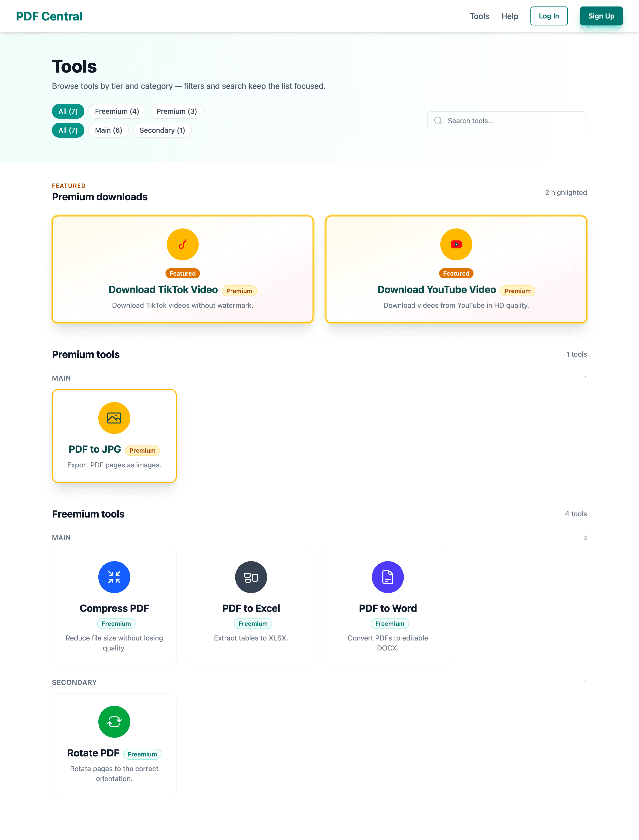Click the magnifying glass in the search bar

pos(438,120)
